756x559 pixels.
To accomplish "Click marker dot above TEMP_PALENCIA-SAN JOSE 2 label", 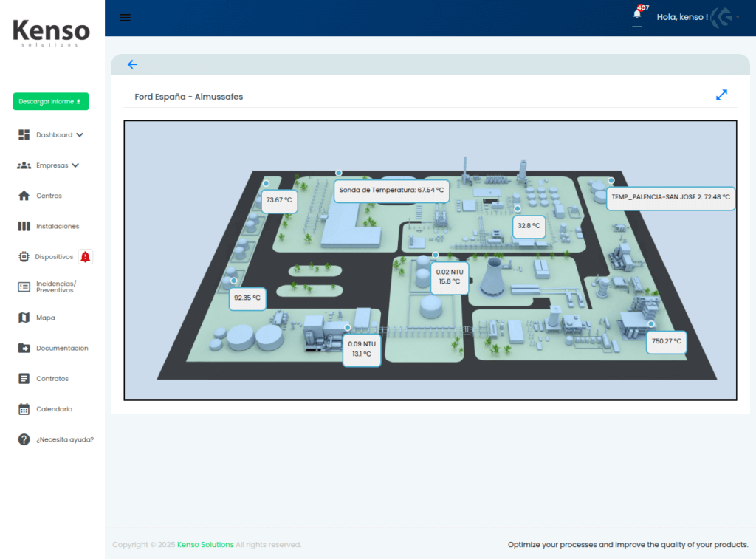I will 611,180.
